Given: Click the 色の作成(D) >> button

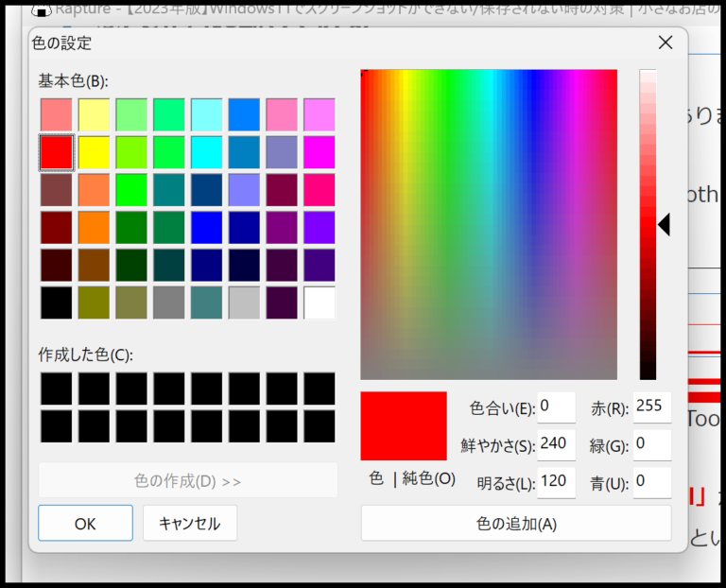Looking at the screenshot, I should [x=188, y=480].
